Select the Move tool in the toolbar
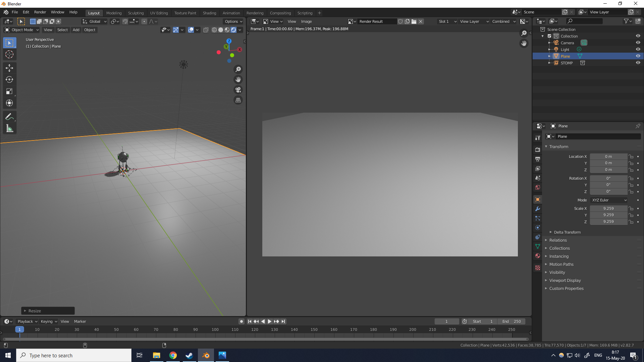Viewport: 644px width, 362px height. (x=9, y=68)
